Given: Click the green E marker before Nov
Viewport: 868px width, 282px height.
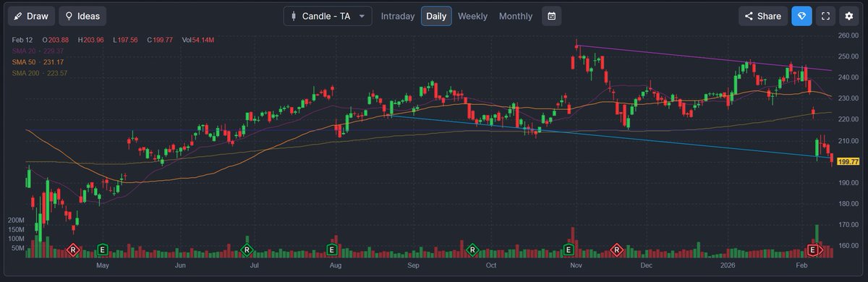Looking at the screenshot, I should [x=569, y=249].
